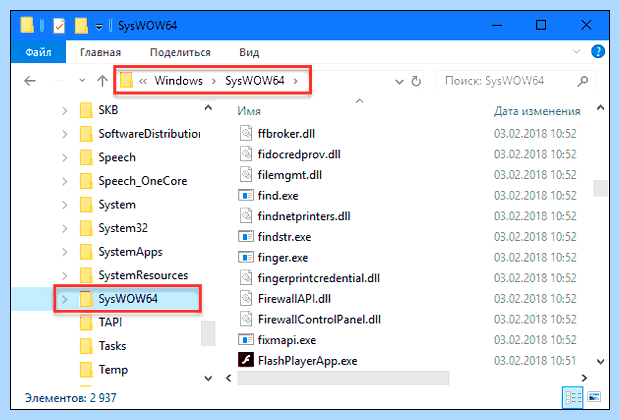This screenshot has width=620, height=420.
Task: Open the address history dropdown
Action: coord(399,82)
